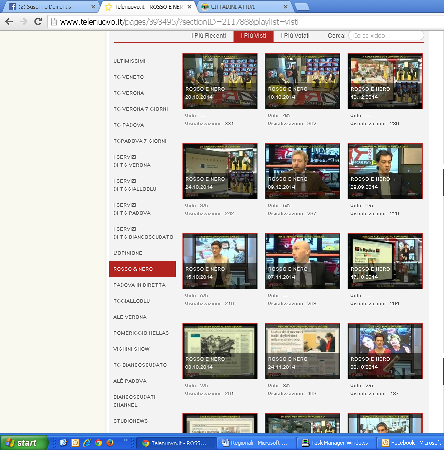The height and width of the screenshot is (450, 444).
Task: Switch to the Facebook browser tab
Action: 49,7
